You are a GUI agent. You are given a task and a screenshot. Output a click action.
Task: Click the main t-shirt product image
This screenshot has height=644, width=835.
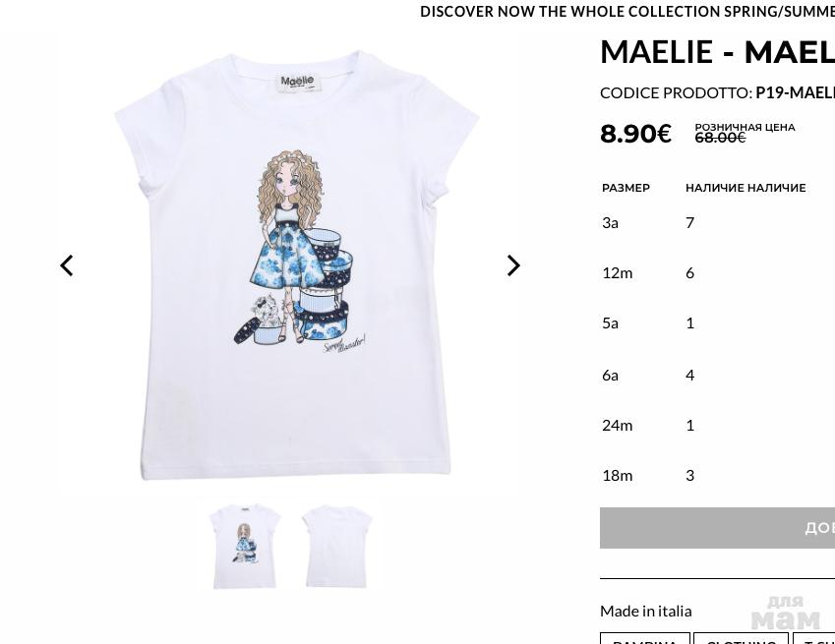pos(296,265)
